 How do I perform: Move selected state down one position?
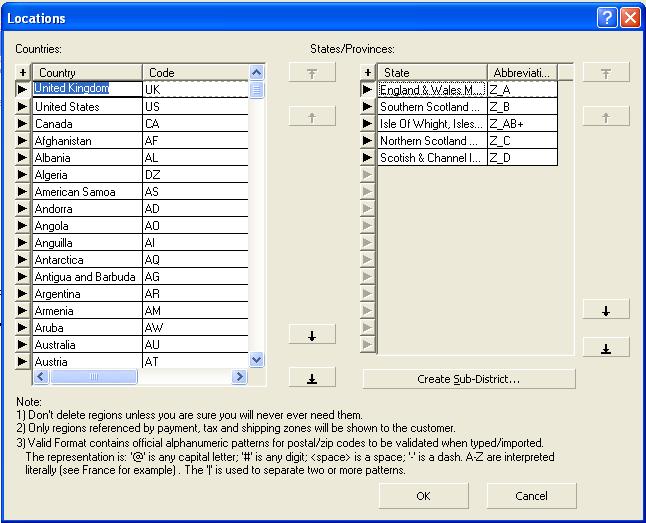pos(606,310)
